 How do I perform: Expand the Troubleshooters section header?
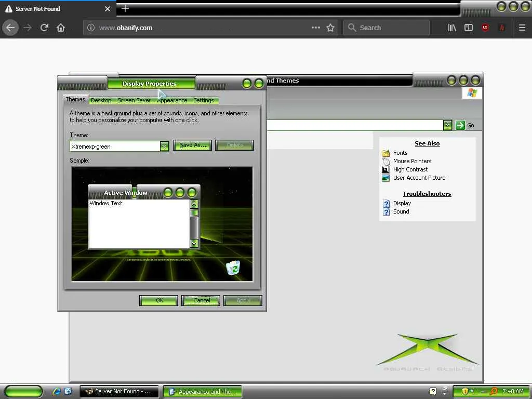coord(427,194)
